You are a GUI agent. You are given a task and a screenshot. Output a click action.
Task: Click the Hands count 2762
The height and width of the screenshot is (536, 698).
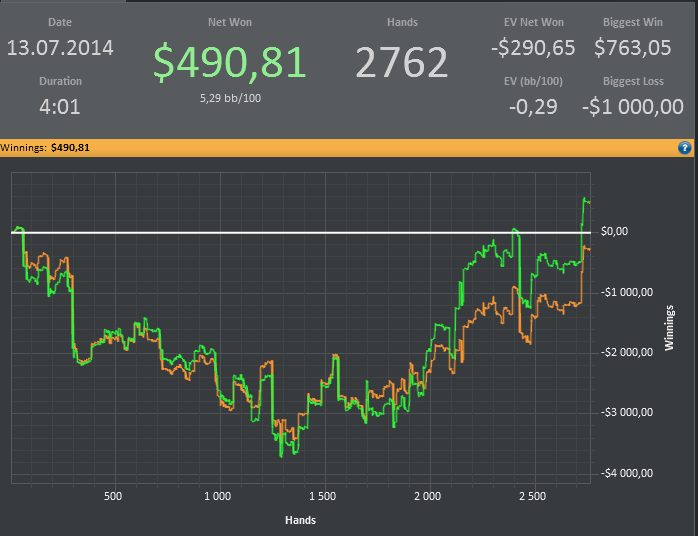[x=402, y=62]
